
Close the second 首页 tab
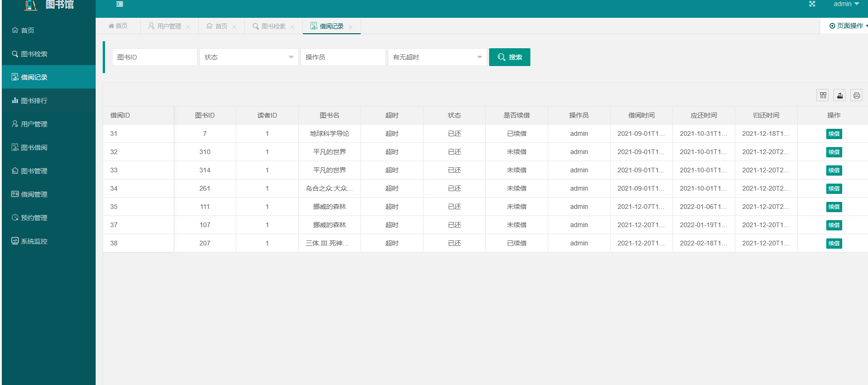pyautogui.click(x=234, y=27)
